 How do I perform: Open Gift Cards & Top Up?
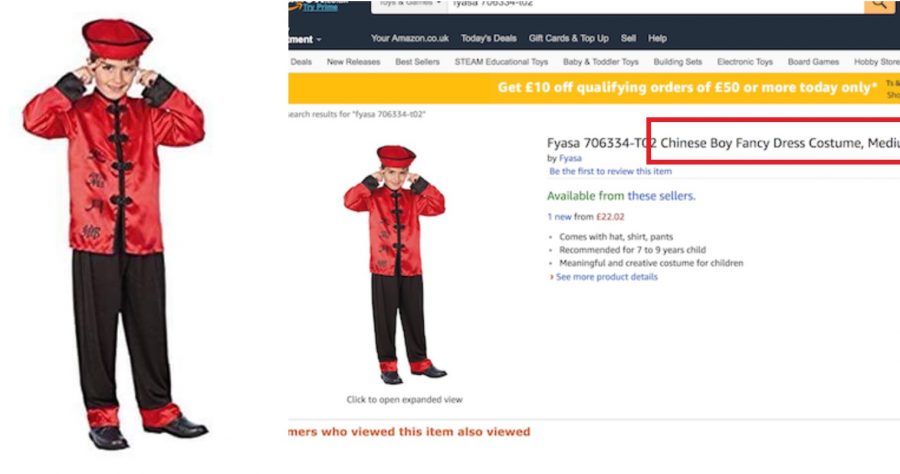[x=568, y=38]
